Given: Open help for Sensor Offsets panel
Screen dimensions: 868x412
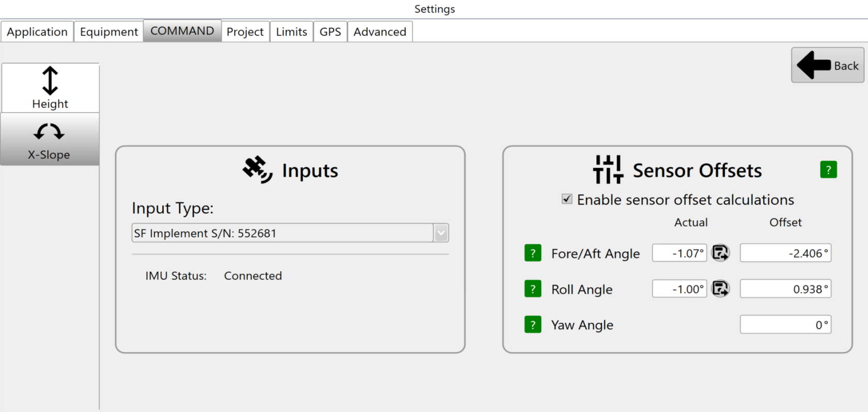Looking at the screenshot, I should coord(828,170).
